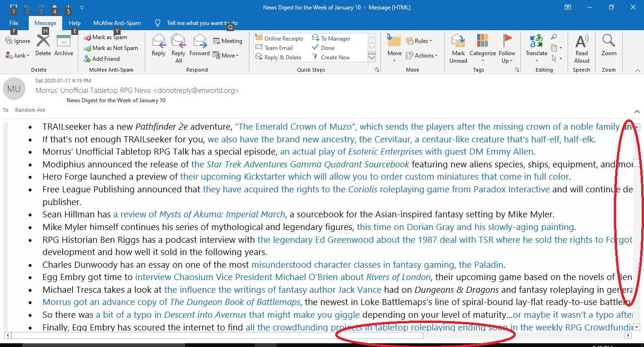Customize Quick Access Toolbar dropdown
Image resolution: width=644 pixels, height=347 pixels.
[82, 8]
